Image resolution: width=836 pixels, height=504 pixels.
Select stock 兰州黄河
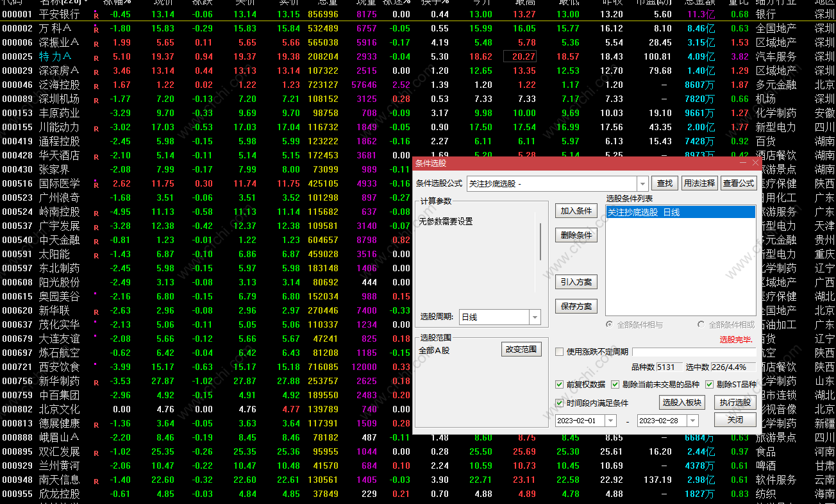pos(60,466)
